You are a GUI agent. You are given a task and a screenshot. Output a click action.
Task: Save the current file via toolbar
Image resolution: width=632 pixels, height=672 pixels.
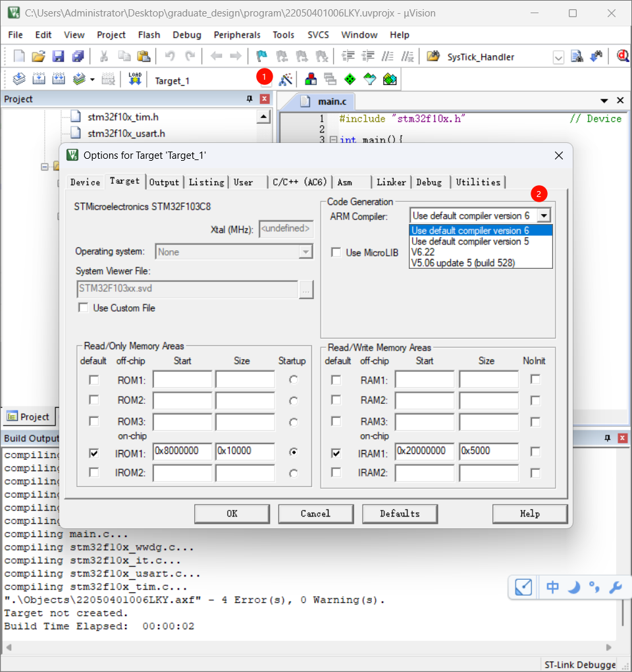pos(58,56)
